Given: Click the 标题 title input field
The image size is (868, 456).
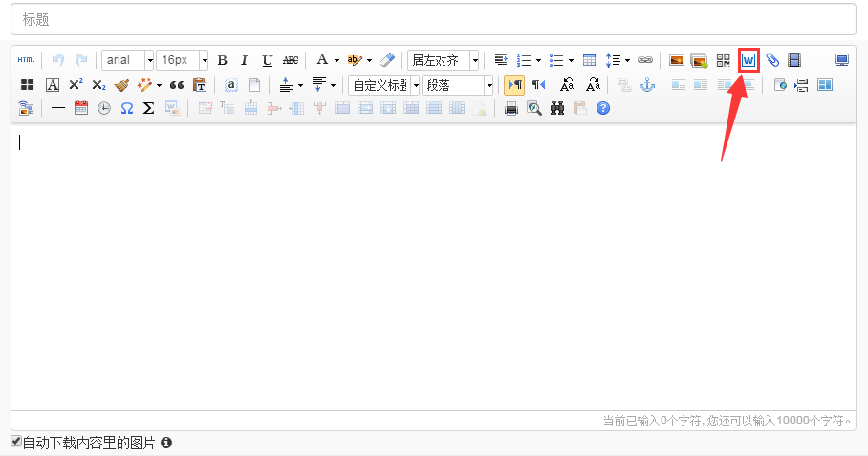Looking at the screenshot, I should pyautogui.click(x=433, y=19).
